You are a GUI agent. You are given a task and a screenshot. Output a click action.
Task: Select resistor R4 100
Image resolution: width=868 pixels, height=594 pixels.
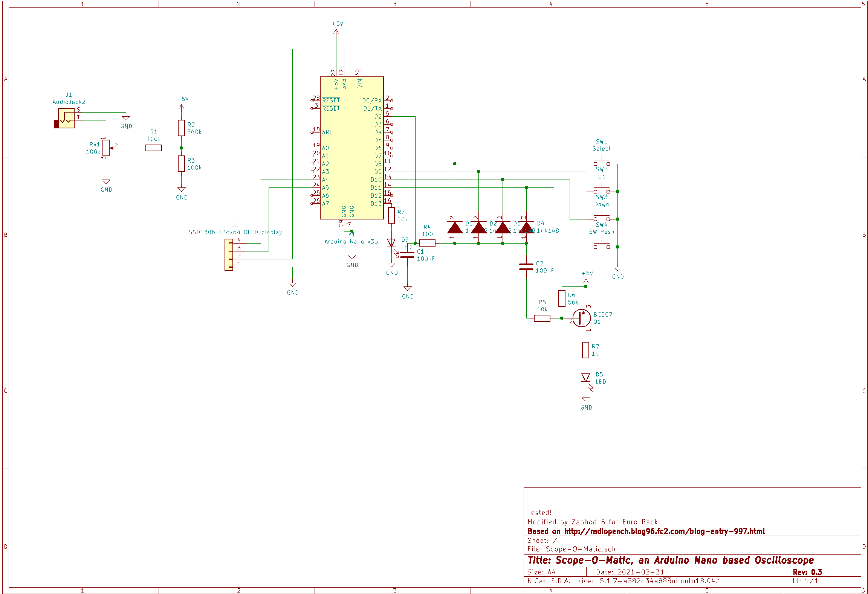click(427, 243)
